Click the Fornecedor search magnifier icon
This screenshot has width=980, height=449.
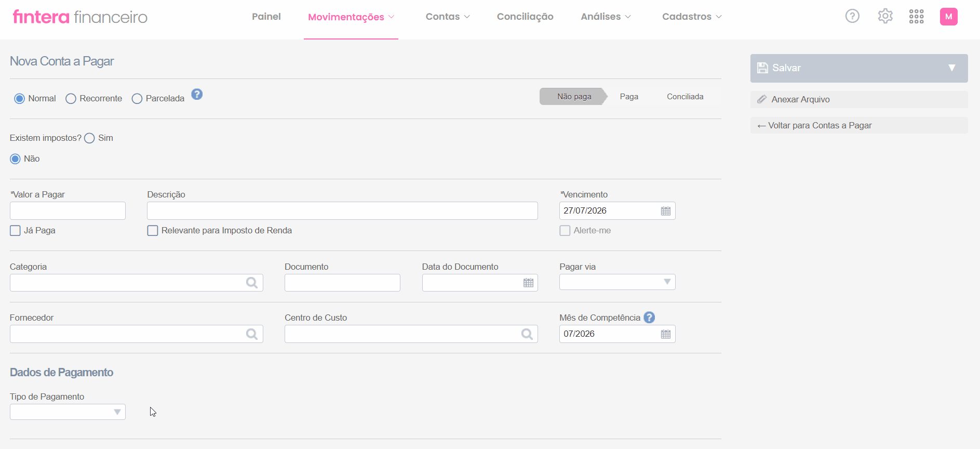tap(252, 334)
